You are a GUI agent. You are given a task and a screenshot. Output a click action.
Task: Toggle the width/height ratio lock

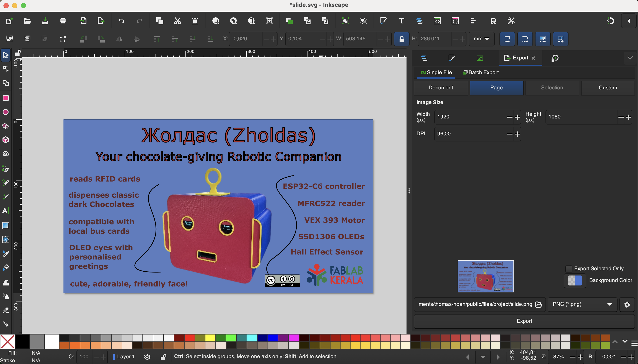pyautogui.click(x=401, y=39)
